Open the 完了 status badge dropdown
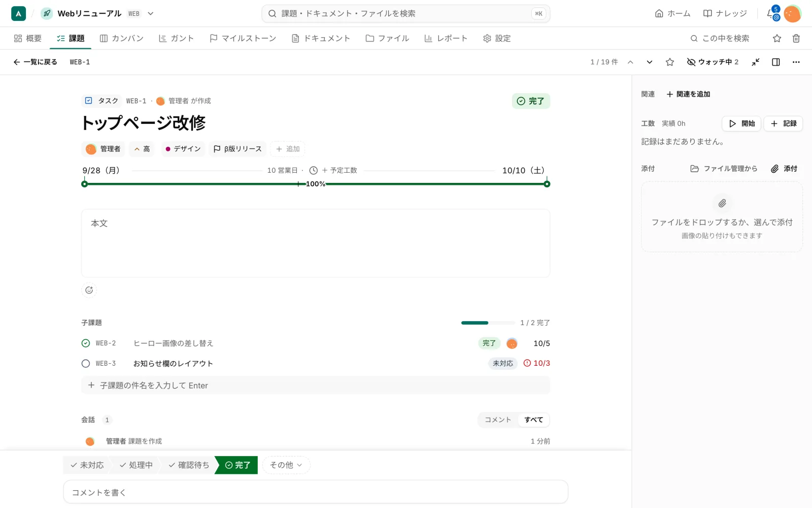 [531, 101]
